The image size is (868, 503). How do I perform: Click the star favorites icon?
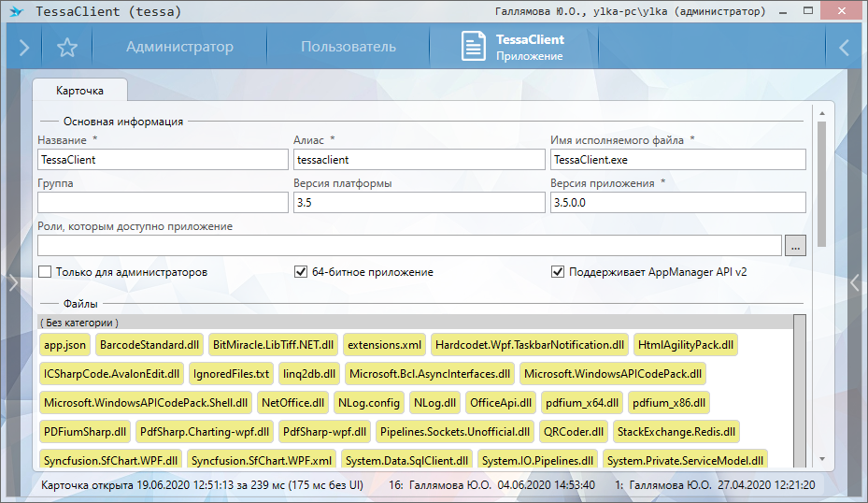click(x=66, y=48)
